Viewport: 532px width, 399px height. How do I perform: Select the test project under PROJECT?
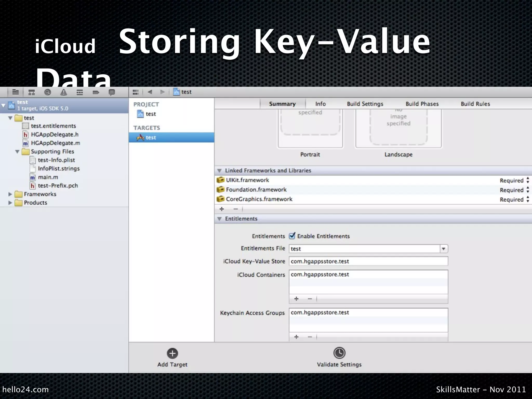[x=147, y=114]
